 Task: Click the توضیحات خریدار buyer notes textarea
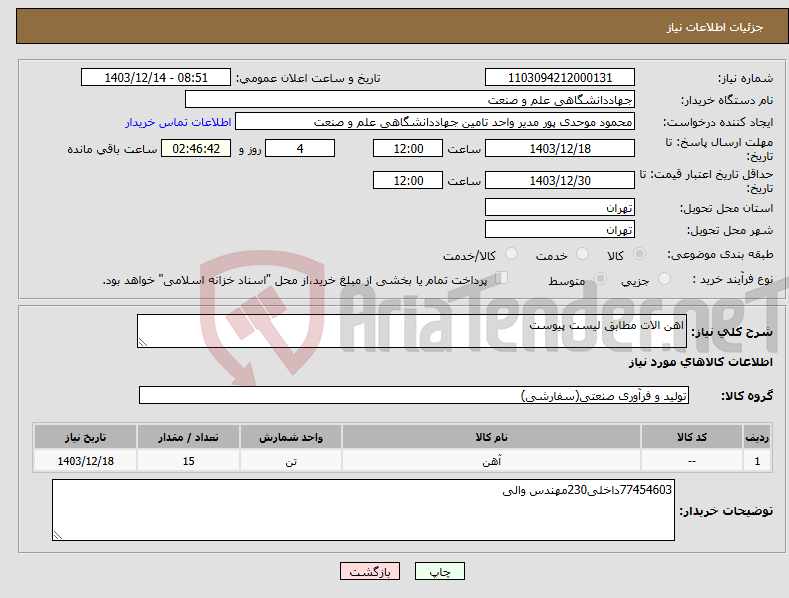363,510
